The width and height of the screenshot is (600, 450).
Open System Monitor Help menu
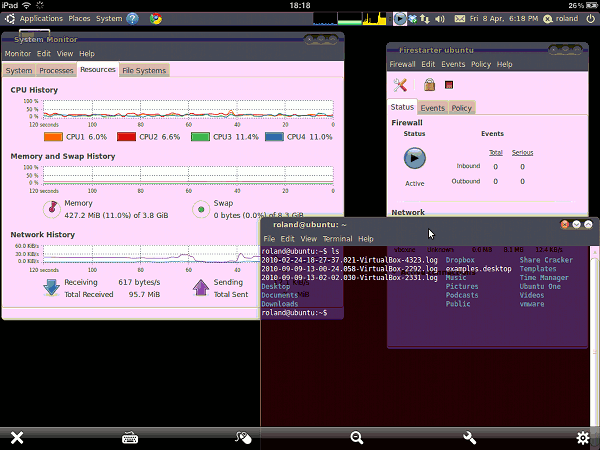(87, 54)
